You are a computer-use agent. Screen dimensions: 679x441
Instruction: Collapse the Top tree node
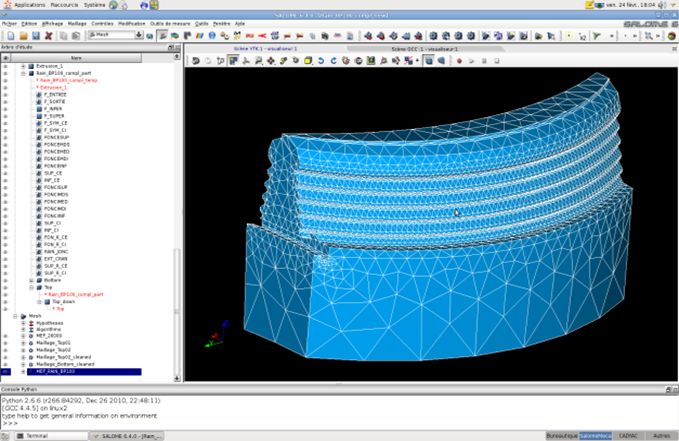(x=32, y=287)
